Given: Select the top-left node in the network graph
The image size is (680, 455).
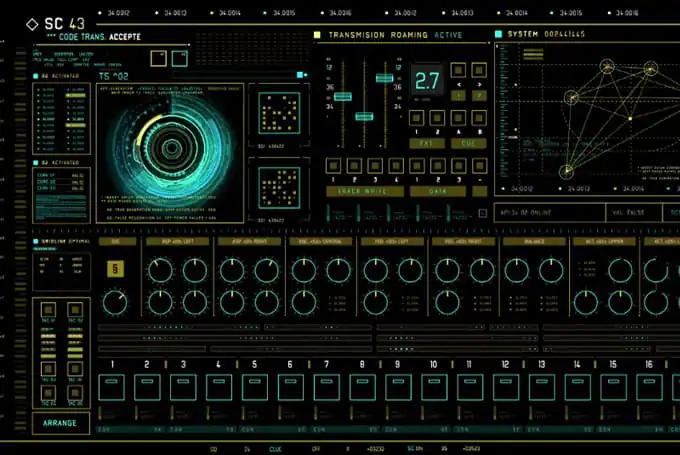Looking at the screenshot, I should click(607, 66).
